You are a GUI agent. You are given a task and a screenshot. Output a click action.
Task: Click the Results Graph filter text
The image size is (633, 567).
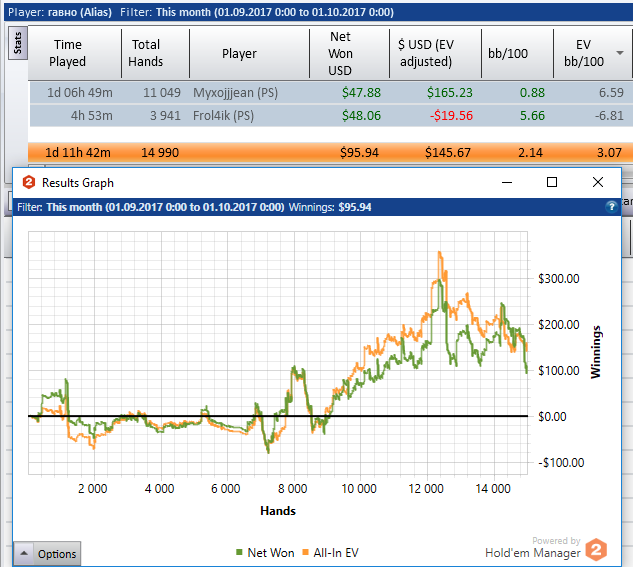(151, 207)
